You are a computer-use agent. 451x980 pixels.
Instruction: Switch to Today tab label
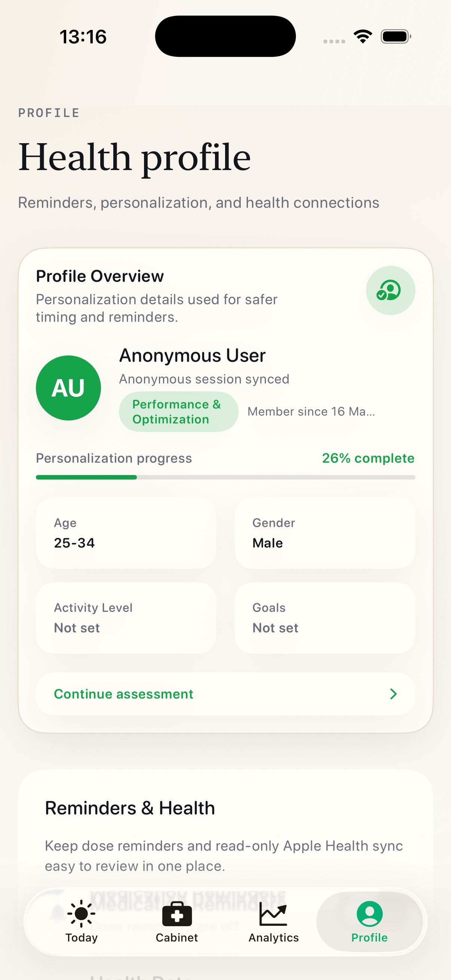click(82, 938)
